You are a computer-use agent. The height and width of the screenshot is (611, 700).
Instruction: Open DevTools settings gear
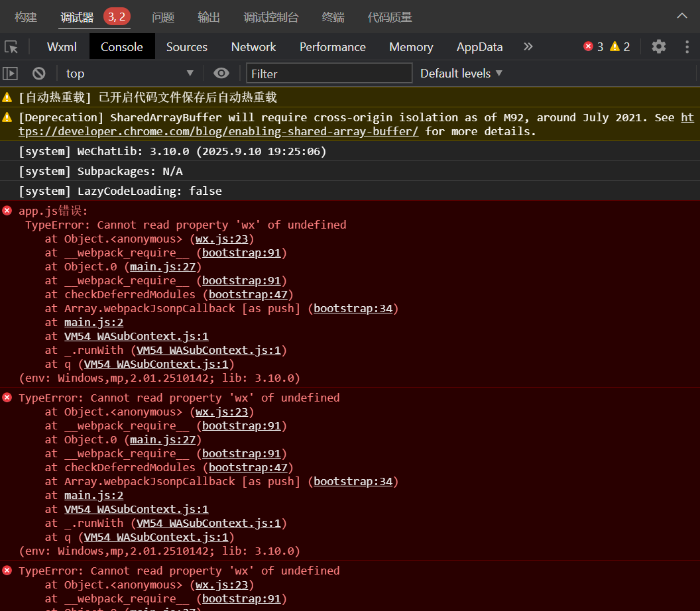(658, 47)
